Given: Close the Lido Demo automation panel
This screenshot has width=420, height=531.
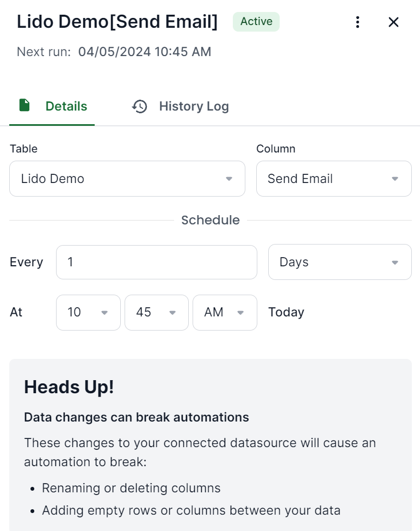Looking at the screenshot, I should coord(393,22).
